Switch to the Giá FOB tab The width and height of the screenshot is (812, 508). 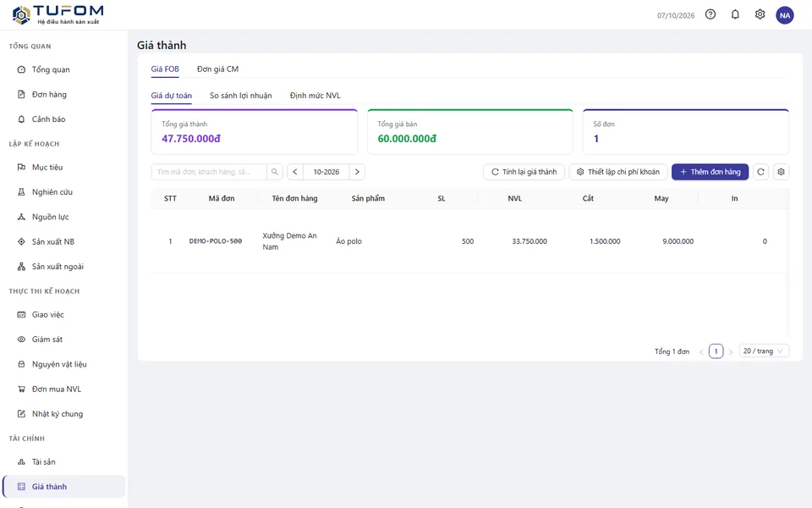point(165,69)
